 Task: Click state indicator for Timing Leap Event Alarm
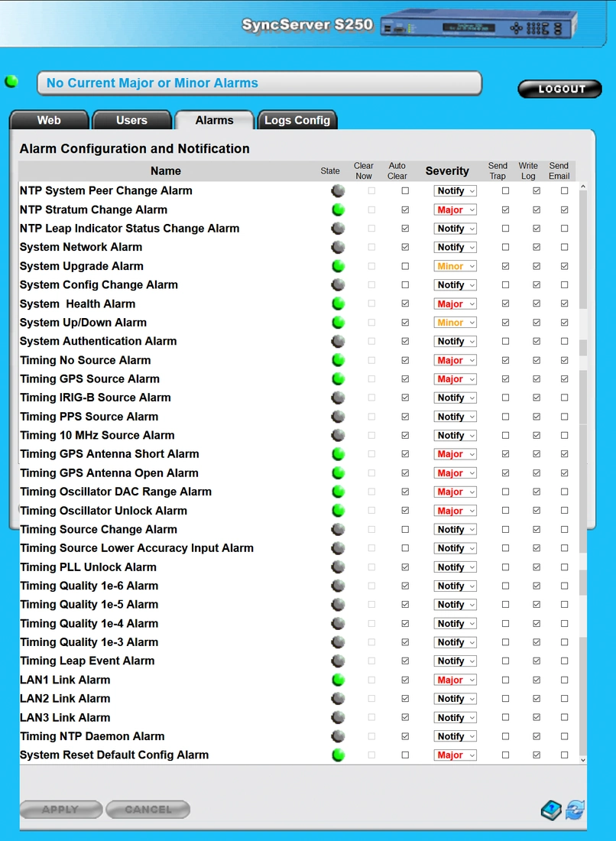click(x=339, y=661)
